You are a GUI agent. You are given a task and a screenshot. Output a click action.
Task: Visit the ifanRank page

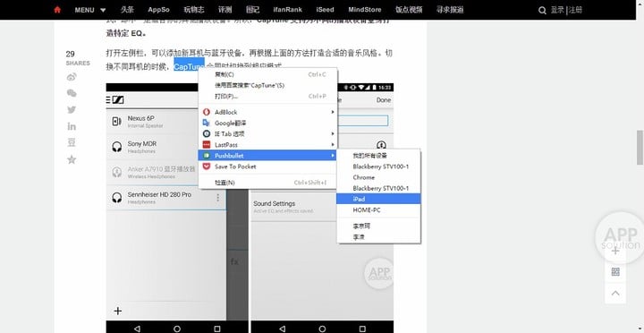287,10
